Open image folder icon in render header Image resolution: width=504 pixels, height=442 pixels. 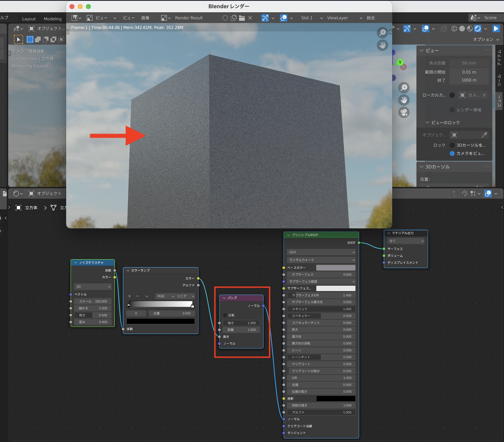242,18
